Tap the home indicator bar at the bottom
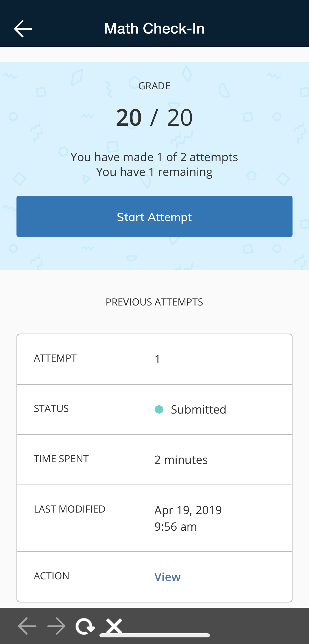 click(x=155, y=635)
